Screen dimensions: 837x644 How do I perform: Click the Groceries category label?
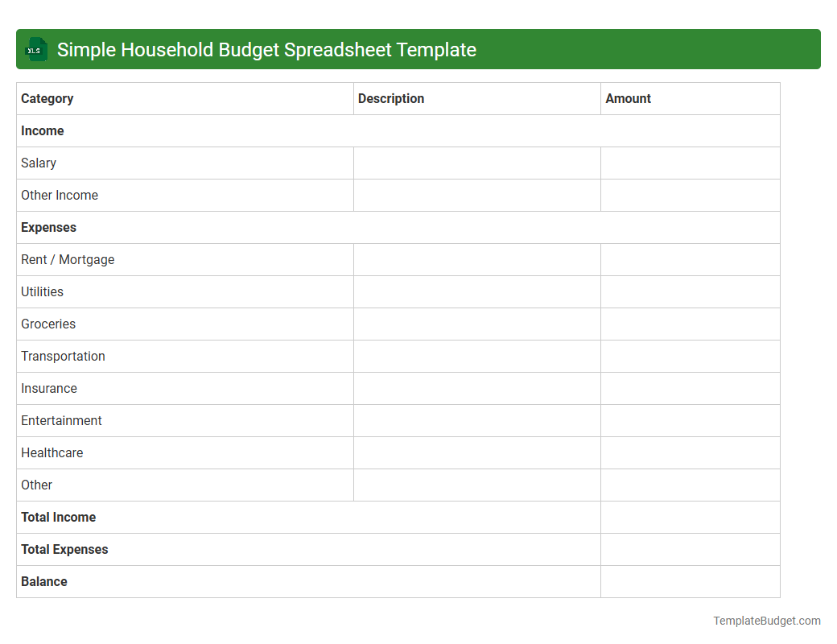point(48,324)
